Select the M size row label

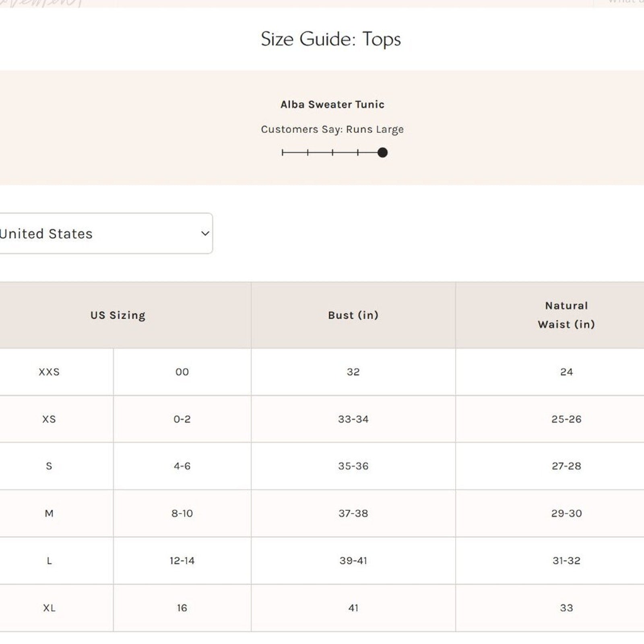49,513
